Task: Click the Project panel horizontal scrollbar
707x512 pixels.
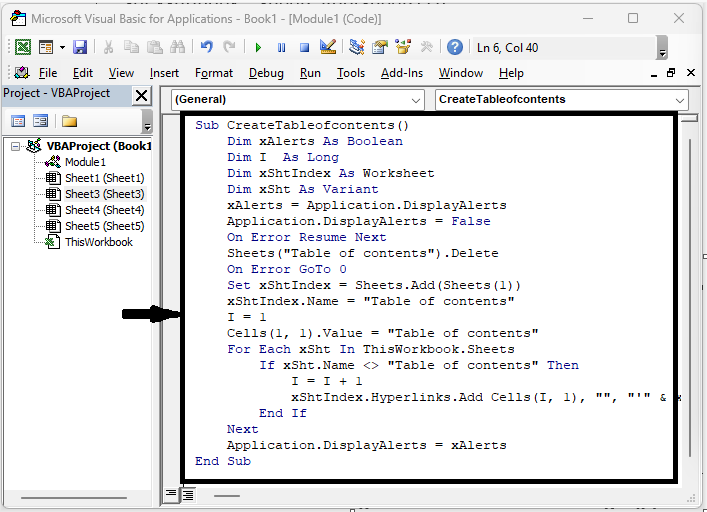Action: 73,498
